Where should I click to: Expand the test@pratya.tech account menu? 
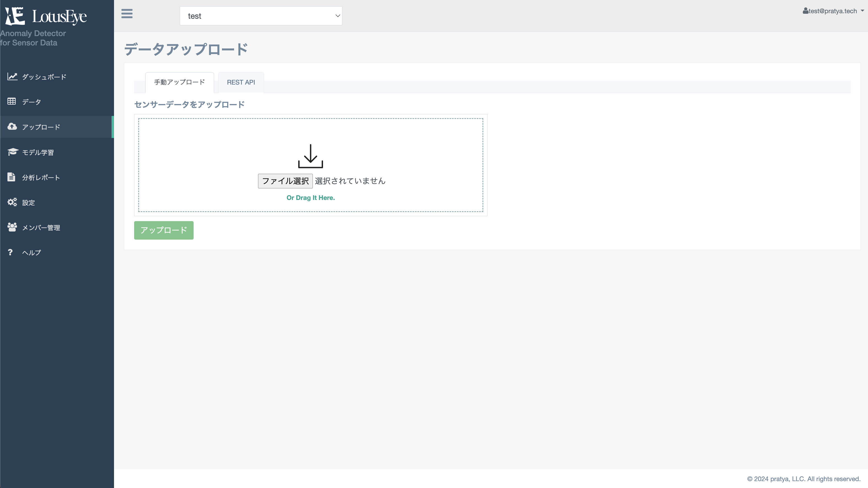click(833, 11)
